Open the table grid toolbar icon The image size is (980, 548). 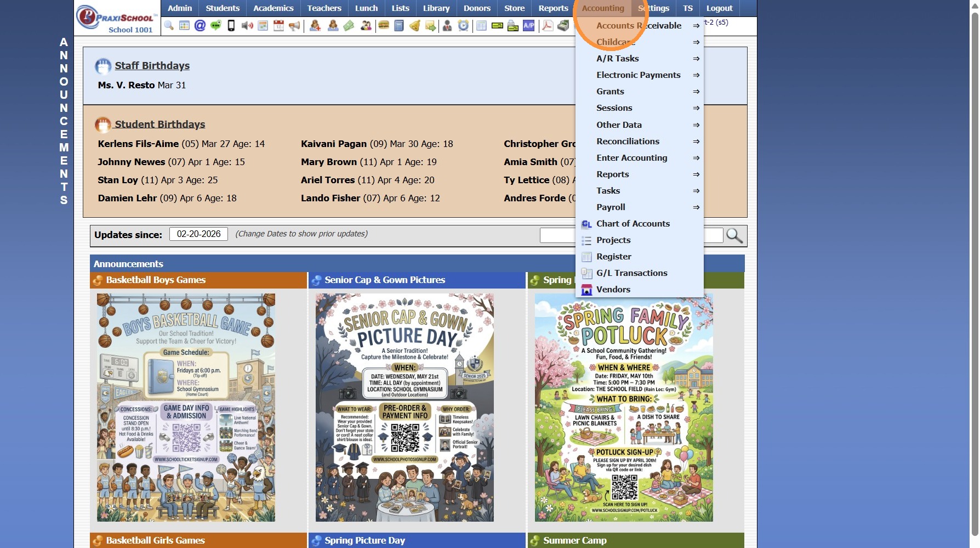184,26
